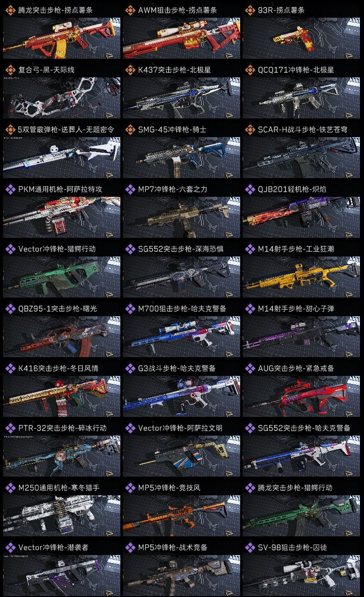Viewport: 364px width, 597px height.
Task: Select the M14射手步枪-工业狂潮 yellow rifle thumbnail
Action: 301,277
